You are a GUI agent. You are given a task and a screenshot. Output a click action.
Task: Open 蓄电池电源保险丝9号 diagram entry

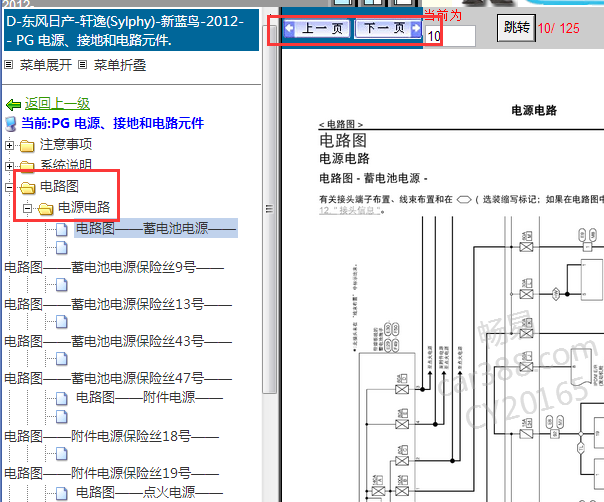click(x=114, y=267)
